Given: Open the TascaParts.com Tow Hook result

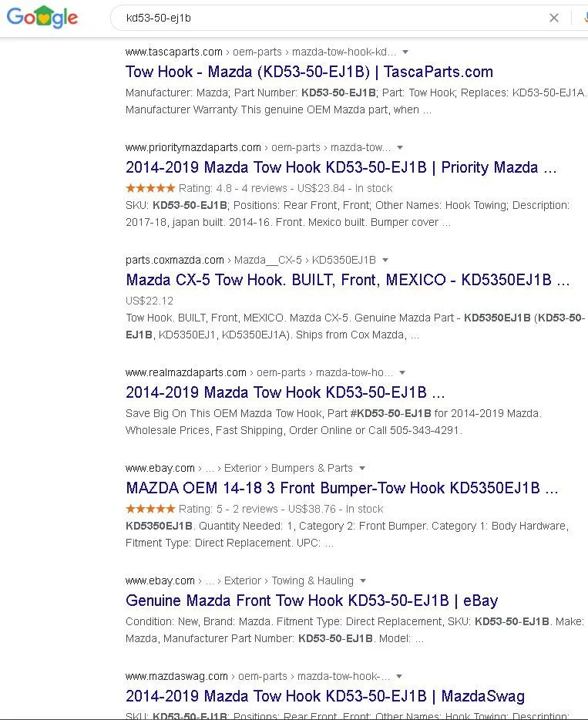Looking at the screenshot, I should 309,72.
